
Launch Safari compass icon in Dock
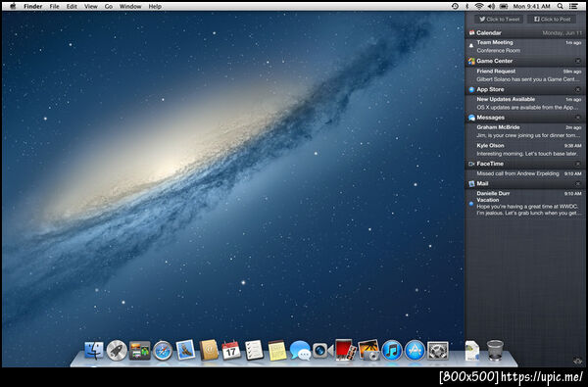[x=163, y=351]
